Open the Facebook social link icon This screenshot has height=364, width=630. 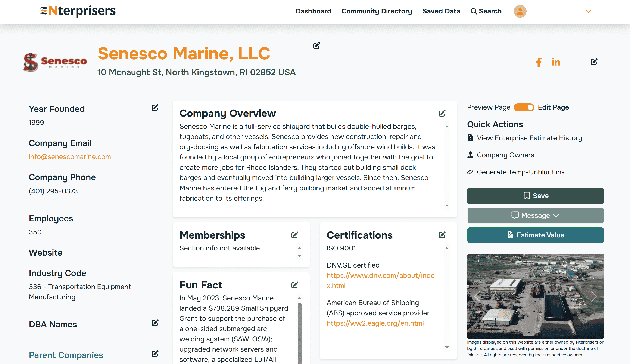[x=539, y=62]
